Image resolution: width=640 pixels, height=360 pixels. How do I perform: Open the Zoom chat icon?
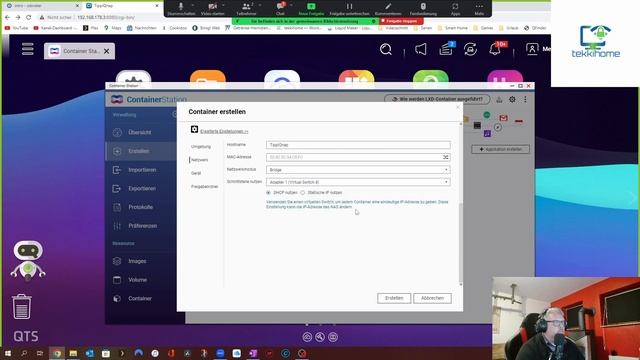pyautogui.click(x=280, y=6)
